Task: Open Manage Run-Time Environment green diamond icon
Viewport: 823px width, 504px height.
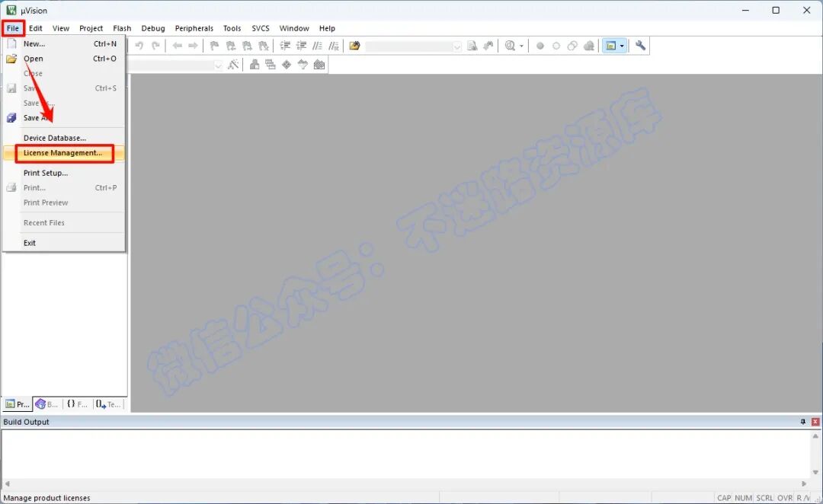Action: [x=287, y=65]
